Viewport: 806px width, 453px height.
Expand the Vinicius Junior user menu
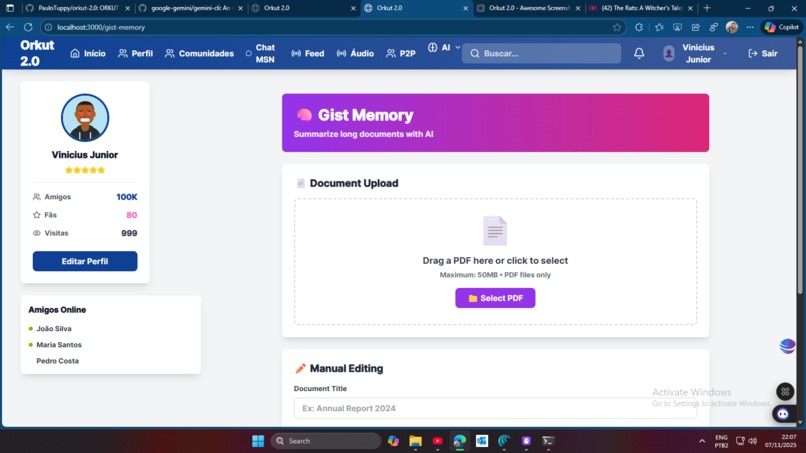pyautogui.click(x=695, y=53)
